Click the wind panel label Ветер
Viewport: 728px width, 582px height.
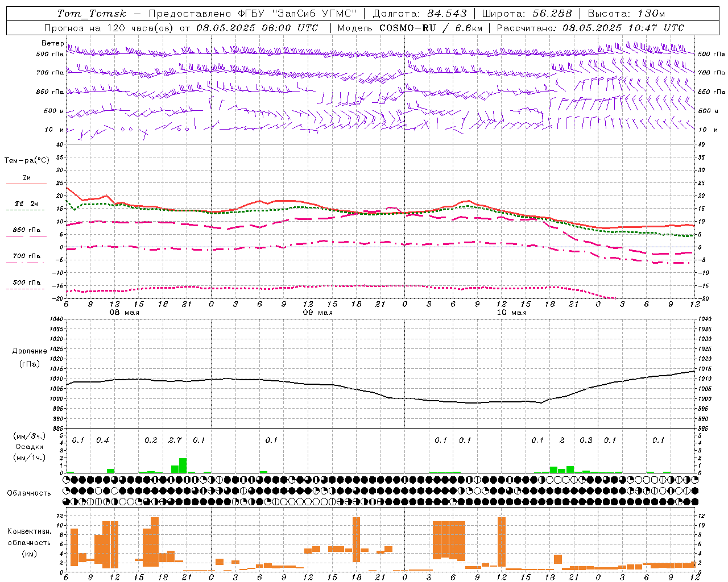[52, 43]
